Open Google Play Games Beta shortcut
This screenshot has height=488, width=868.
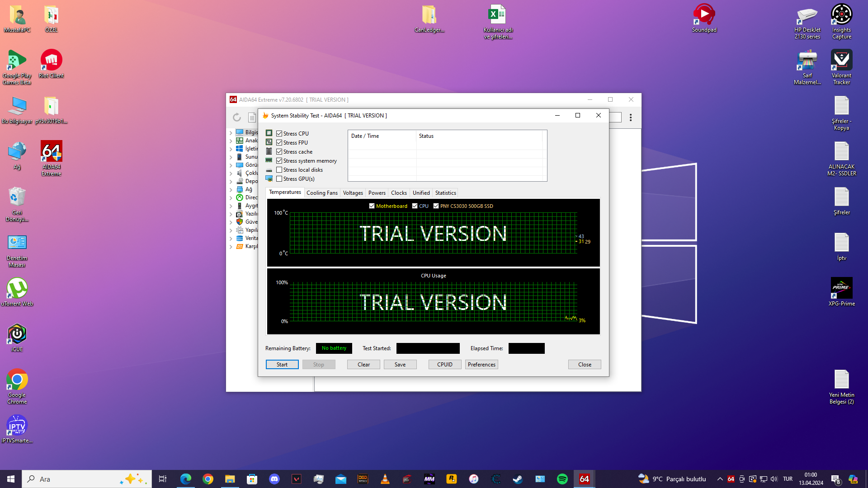point(17,67)
